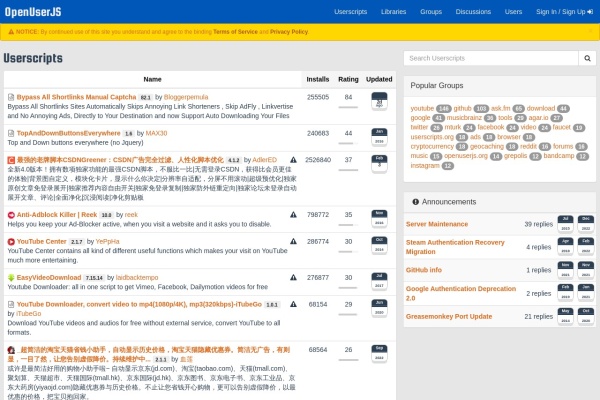Sort the scripts by Installs column
This screenshot has height=400, width=600.
tap(317, 78)
